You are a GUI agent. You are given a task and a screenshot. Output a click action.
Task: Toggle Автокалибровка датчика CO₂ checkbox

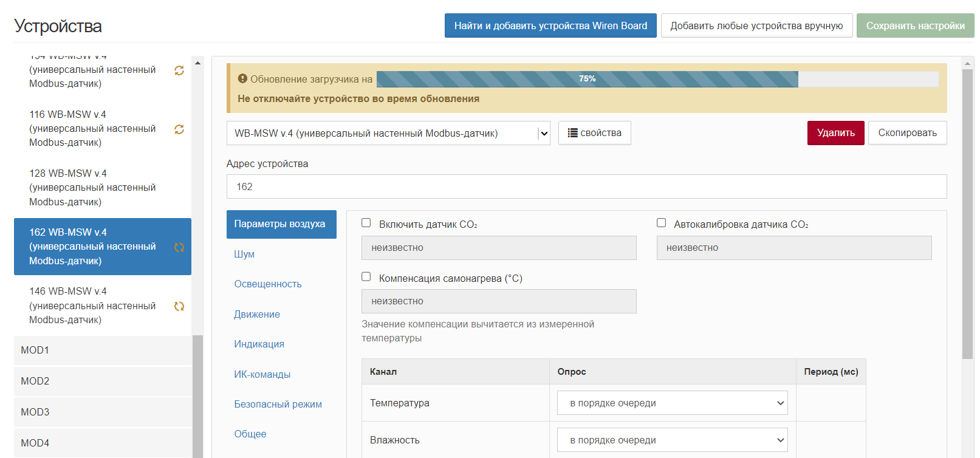coord(661,223)
